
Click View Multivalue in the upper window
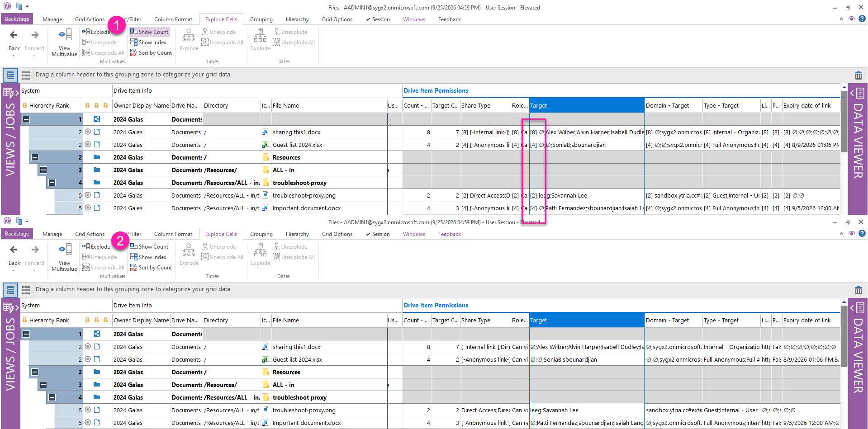(x=64, y=42)
